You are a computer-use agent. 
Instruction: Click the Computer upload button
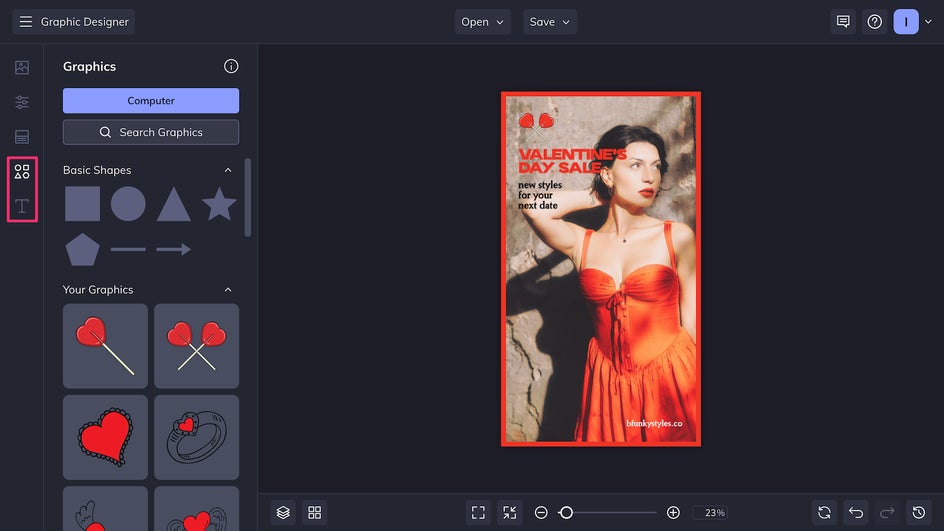pos(151,101)
